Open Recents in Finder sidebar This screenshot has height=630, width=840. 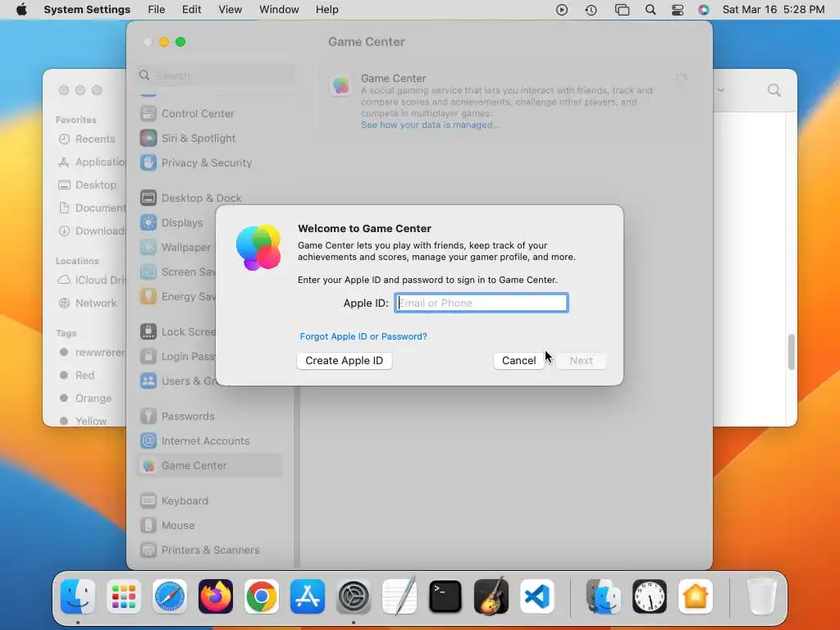tap(87, 139)
